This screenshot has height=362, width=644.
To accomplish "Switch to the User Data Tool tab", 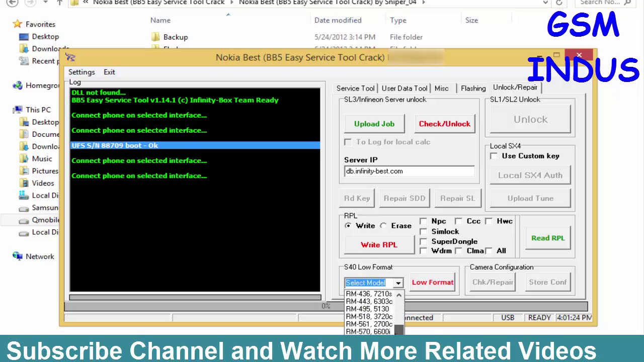I will point(405,88).
